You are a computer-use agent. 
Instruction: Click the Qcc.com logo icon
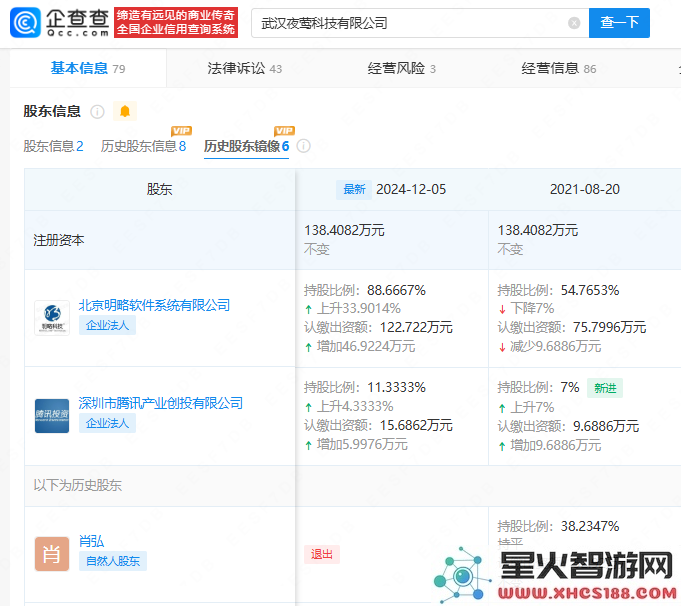pyautogui.click(x=25, y=23)
